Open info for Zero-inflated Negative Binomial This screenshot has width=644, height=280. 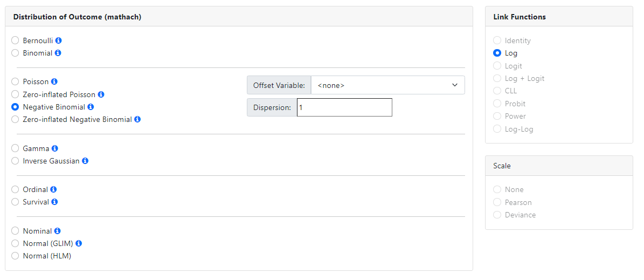click(137, 119)
